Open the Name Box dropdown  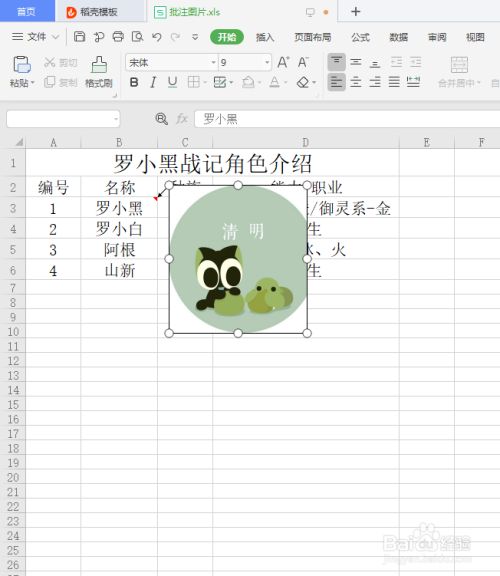point(116,119)
